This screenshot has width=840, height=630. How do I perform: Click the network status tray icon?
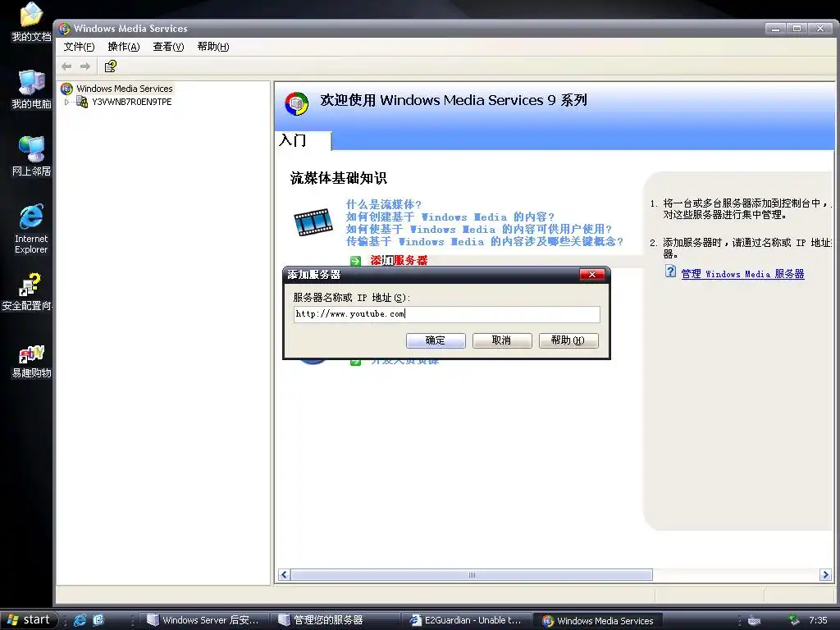794,620
